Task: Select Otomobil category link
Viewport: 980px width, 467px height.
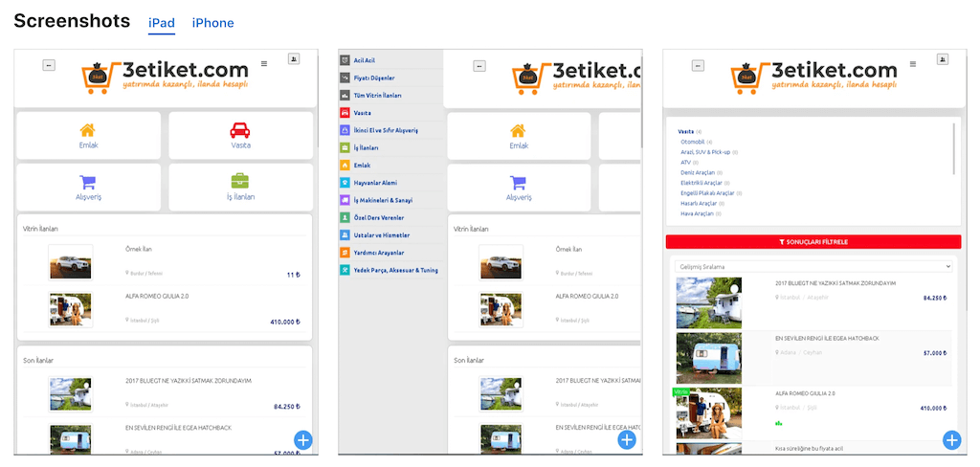Action: pyautogui.click(x=692, y=142)
